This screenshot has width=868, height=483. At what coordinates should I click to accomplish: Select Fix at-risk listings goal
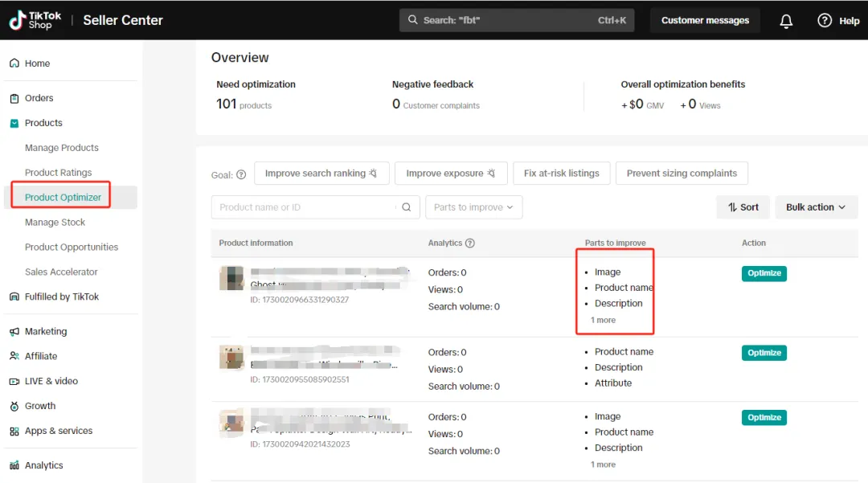click(x=561, y=173)
